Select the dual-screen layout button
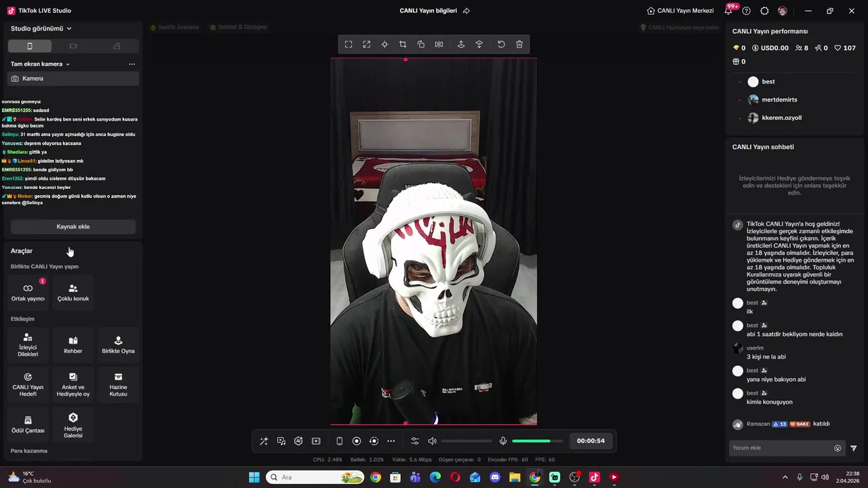Viewport: 868px width, 488px height. pos(117,46)
